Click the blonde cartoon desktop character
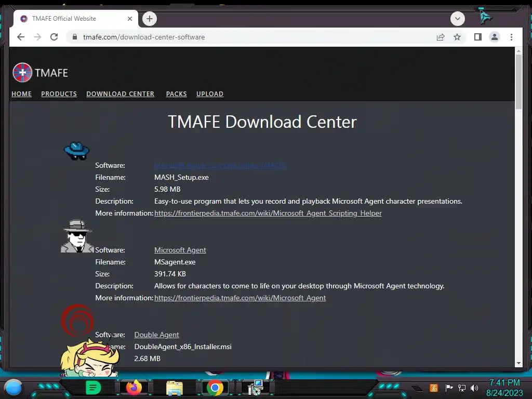Image resolution: width=532 pixels, height=399 pixels. [89, 357]
